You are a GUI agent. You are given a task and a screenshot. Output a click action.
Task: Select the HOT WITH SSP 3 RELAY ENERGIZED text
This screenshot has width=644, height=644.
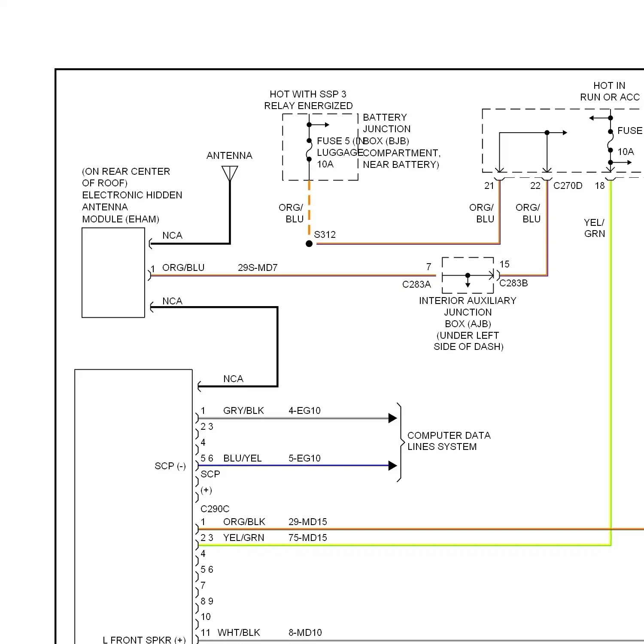click(308, 100)
